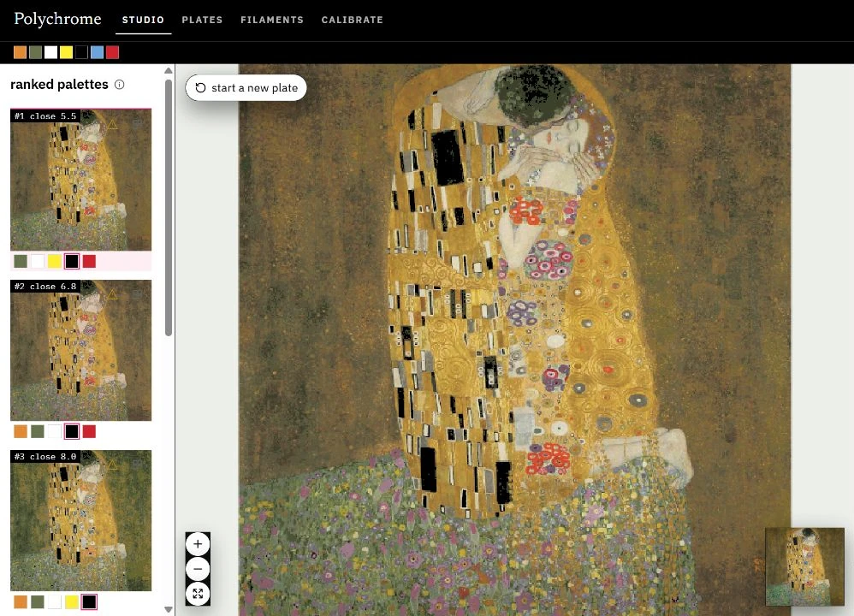Pick the yellow swatch under palette #1

(55, 262)
